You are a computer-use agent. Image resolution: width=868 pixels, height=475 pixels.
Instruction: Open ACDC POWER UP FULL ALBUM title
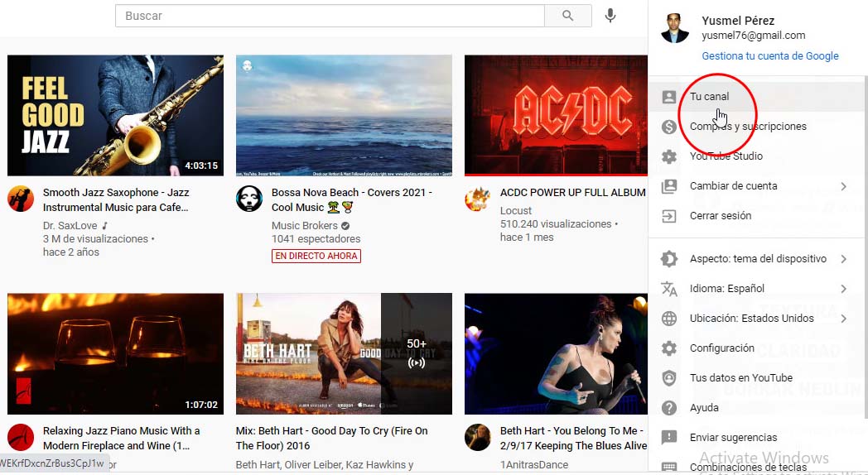coord(573,193)
